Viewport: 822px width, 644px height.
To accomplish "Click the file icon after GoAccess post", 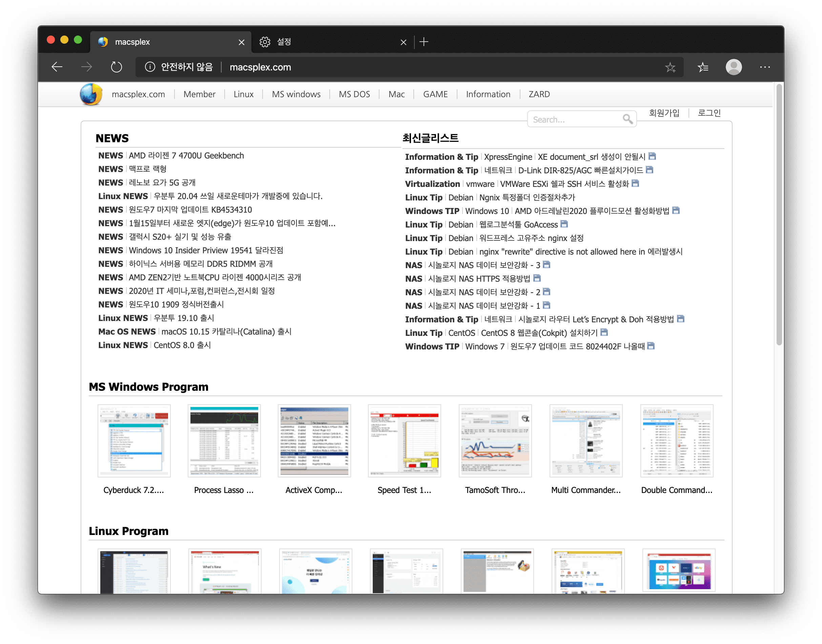I will coord(564,224).
